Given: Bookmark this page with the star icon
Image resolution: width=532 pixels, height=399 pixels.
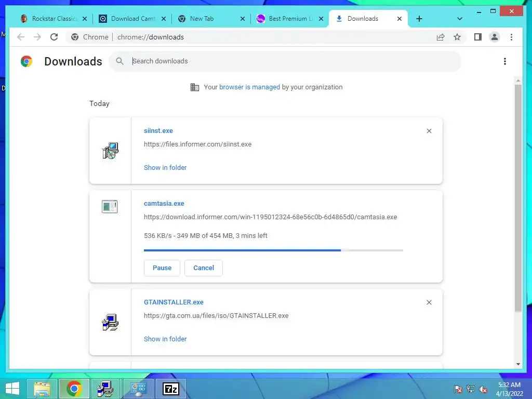Looking at the screenshot, I should 457,37.
